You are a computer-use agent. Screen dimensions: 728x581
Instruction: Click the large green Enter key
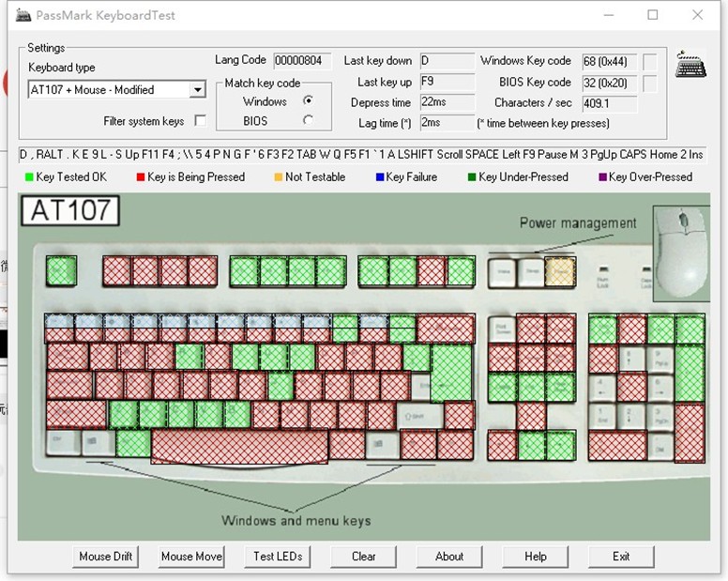coord(451,373)
